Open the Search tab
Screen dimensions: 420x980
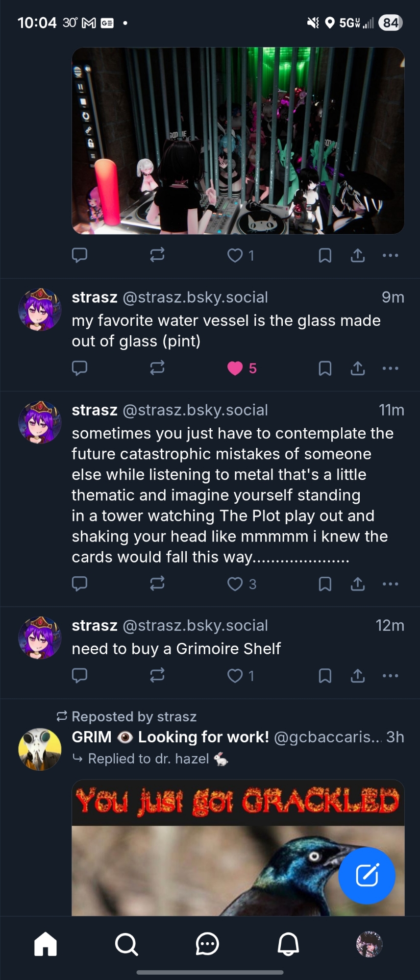tap(126, 944)
